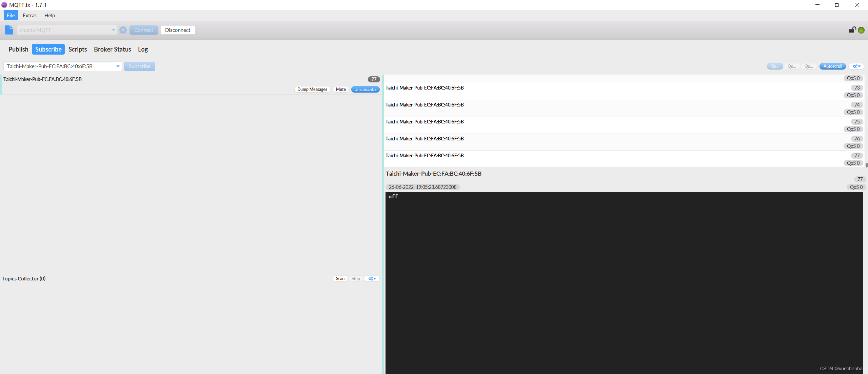868x374 pixels.
Task: Select the second QoS level option
Action: click(792, 66)
